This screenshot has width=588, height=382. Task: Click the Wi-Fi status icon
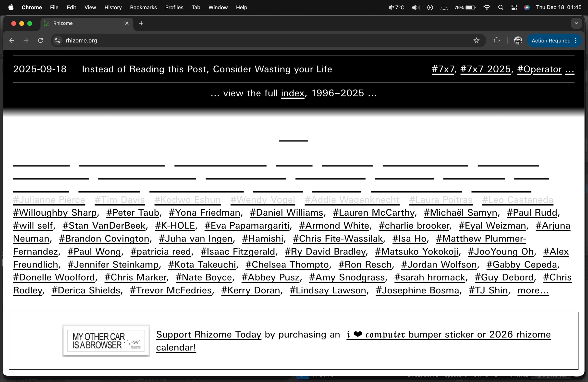pyautogui.click(x=487, y=7)
